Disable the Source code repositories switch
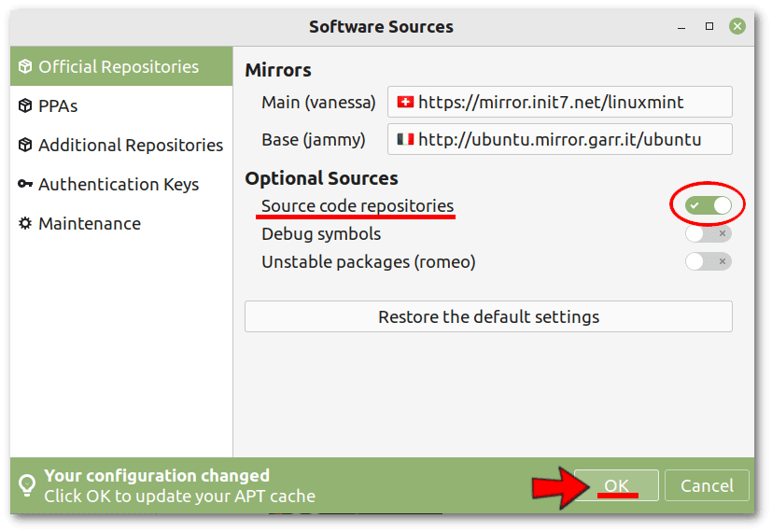772x532 pixels. pyautogui.click(x=708, y=205)
